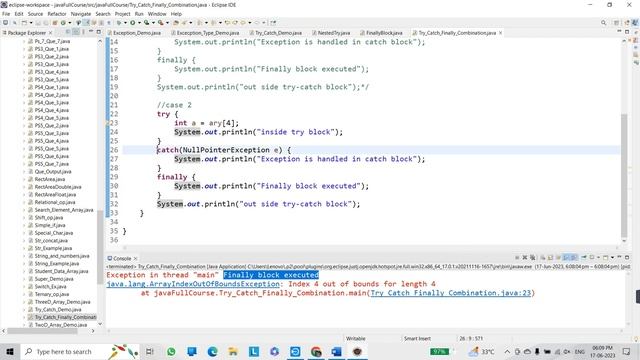Switch to the NestedTry.java tab
This screenshot has width=640, height=360.
[x=331, y=33]
